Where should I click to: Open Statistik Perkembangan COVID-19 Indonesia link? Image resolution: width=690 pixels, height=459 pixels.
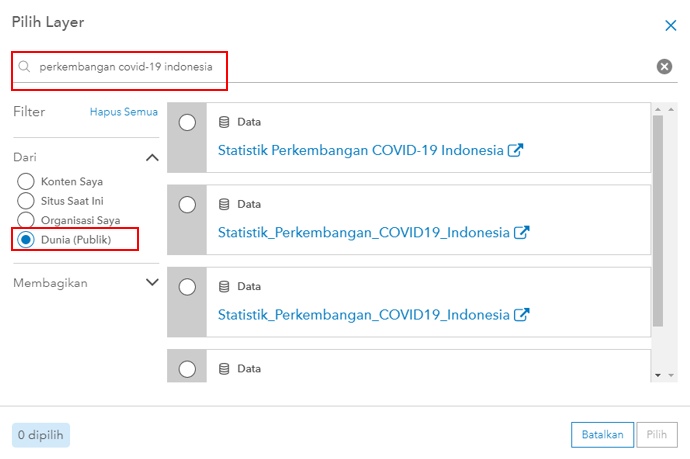point(360,150)
